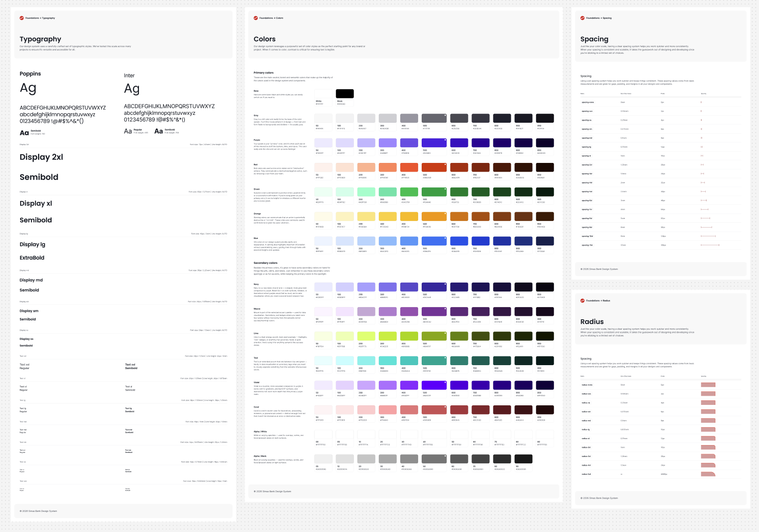Select the Blue 600 swatch
This screenshot has height=532, width=759.
(x=459, y=241)
